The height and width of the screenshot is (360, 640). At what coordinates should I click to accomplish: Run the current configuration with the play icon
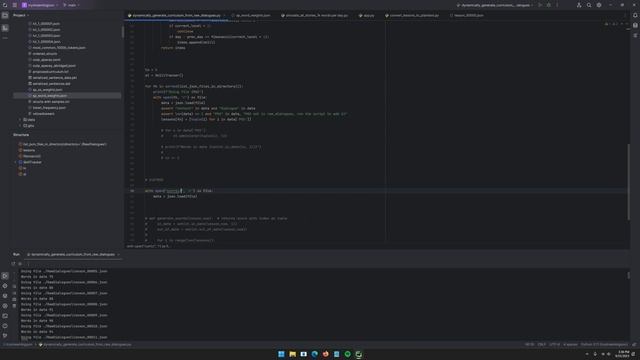[x=540, y=5]
